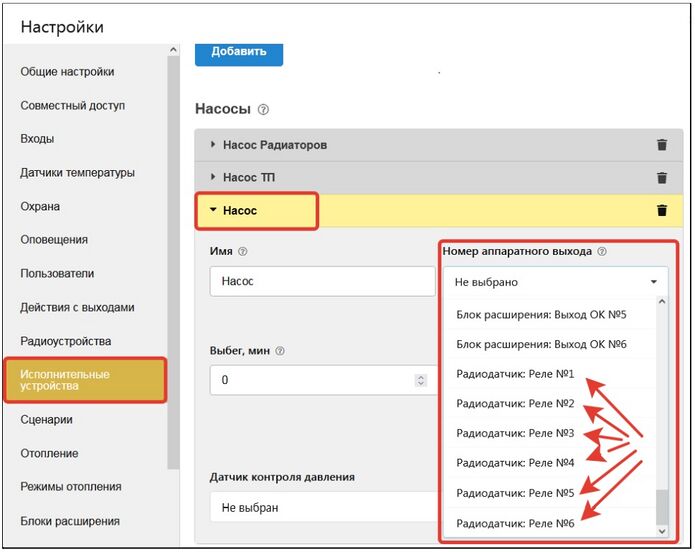The width and height of the screenshot is (695, 552).
Task: Open Датчики температуры in sidebar
Action: 77,173
